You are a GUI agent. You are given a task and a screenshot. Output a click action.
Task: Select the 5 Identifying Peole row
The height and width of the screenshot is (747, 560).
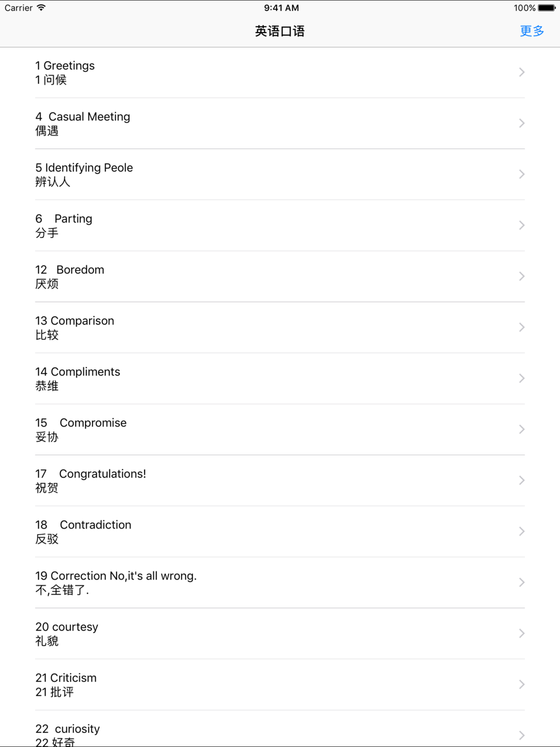click(x=280, y=175)
